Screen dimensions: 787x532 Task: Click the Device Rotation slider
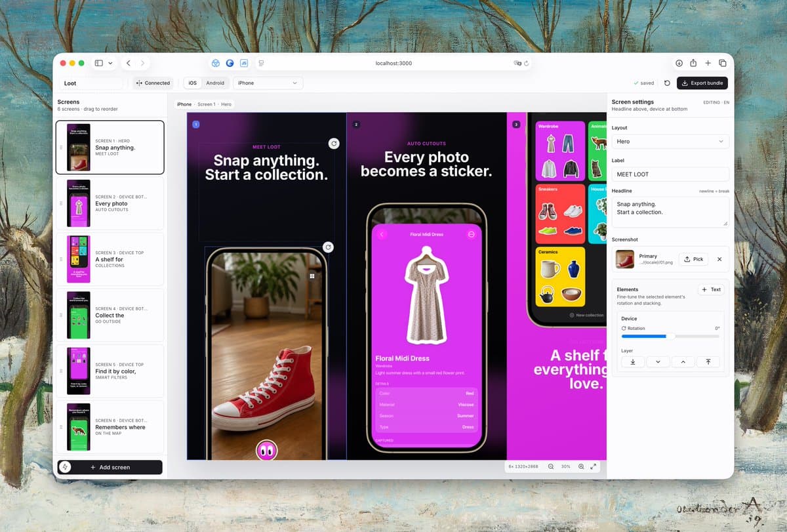[670, 336]
